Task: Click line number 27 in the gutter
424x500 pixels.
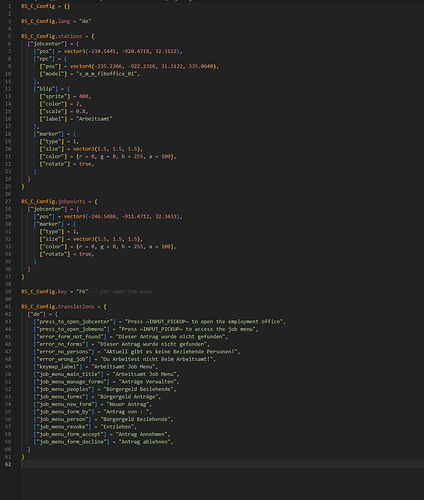Action: click(x=8, y=202)
